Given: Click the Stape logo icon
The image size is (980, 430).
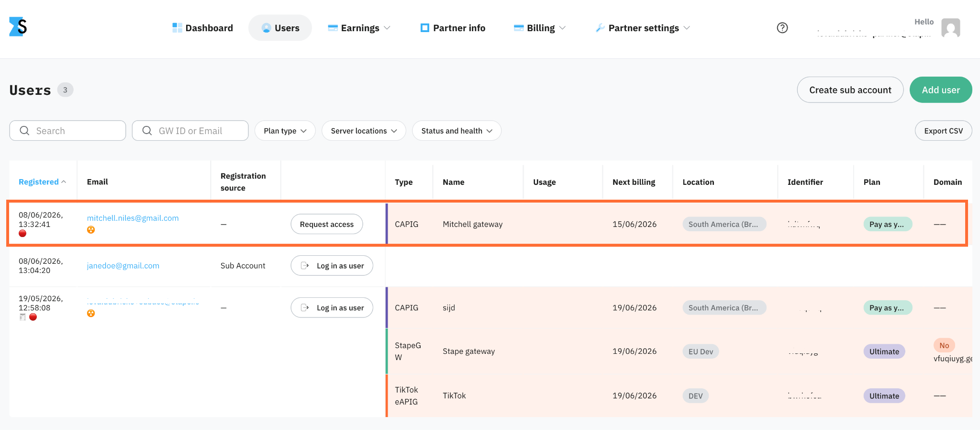Looking at the screenshot, I should 18,27.
